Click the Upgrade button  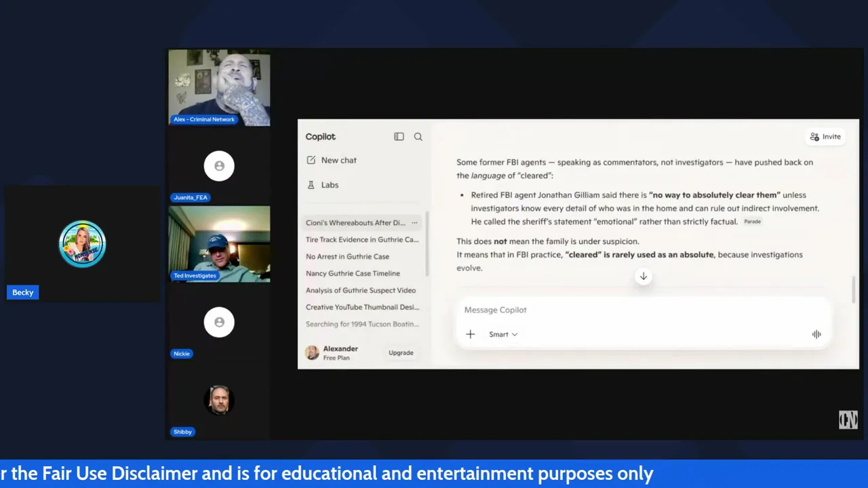tap(401, 353)
